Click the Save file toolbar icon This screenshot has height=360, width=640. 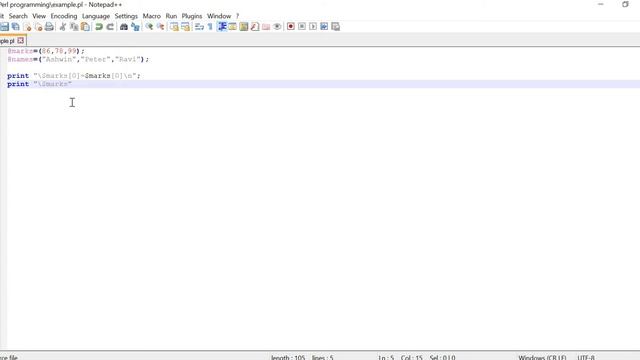tap(4, 27)
